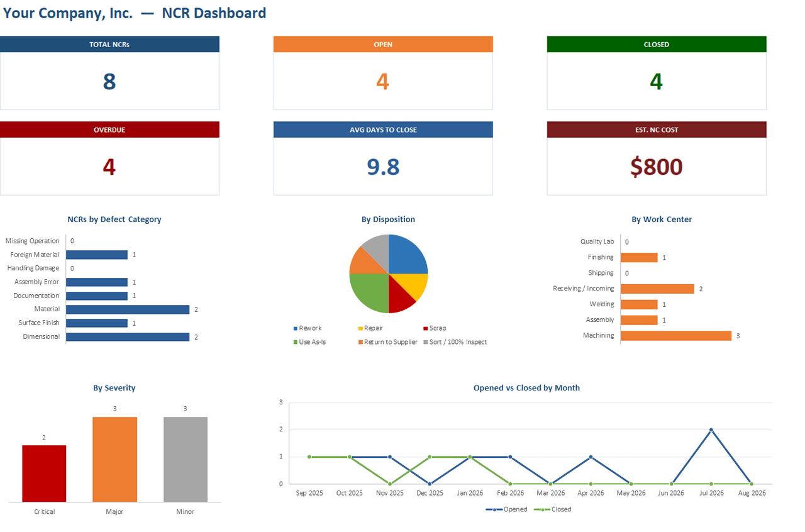The image size is (805, 532).
Task: Click the 'By Work Center' chart title
Action: [x=662, y=219]
